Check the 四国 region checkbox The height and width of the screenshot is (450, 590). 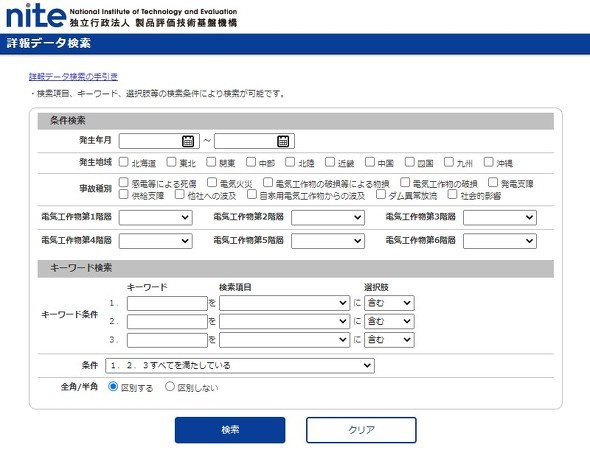click(410, 162)
